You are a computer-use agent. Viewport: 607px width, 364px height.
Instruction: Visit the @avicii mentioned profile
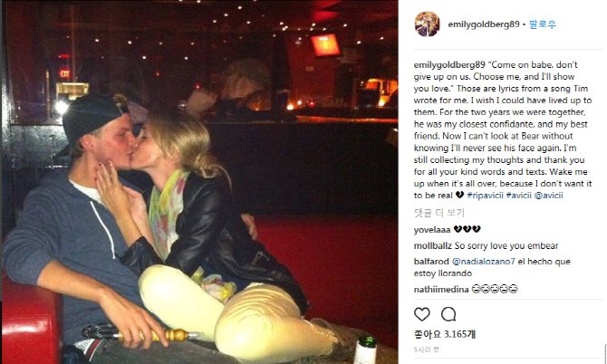(548, 196)
